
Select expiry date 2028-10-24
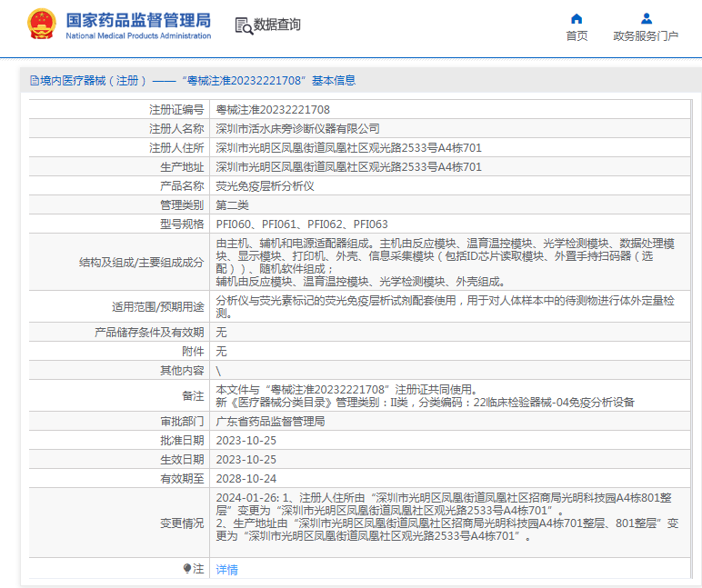point(246,479)
